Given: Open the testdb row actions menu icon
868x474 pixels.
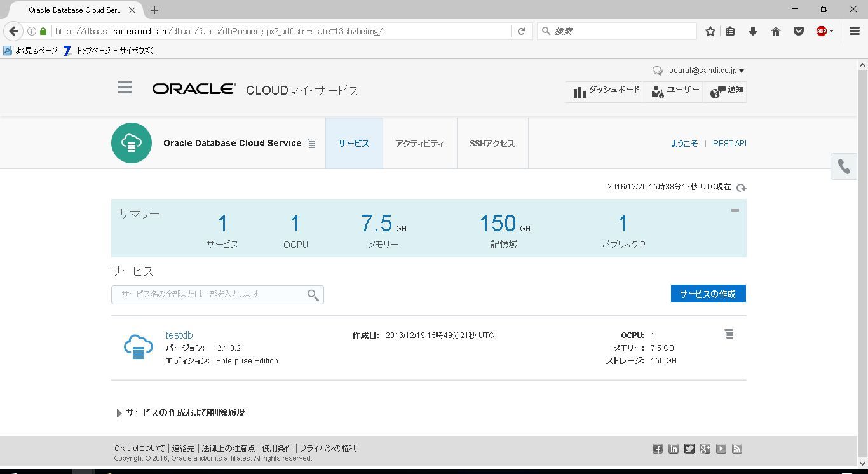Looking at the screenshot, I should pos(729,334).
